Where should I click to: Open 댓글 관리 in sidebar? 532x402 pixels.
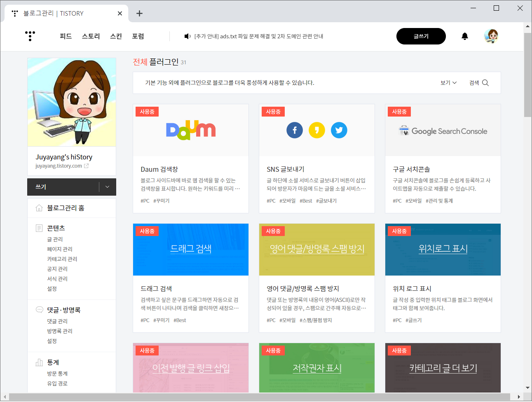[x=57, y=321]
